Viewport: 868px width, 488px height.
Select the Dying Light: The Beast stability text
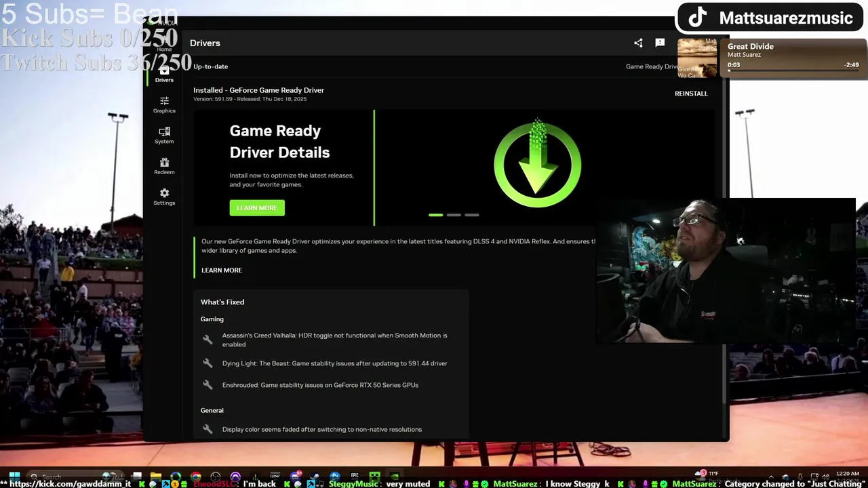334,363
